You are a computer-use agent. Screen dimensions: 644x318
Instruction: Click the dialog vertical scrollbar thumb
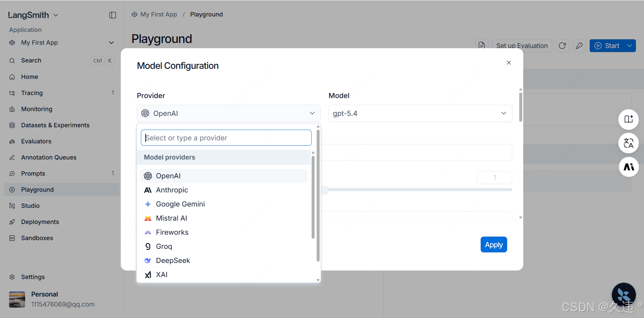[521, 107]
